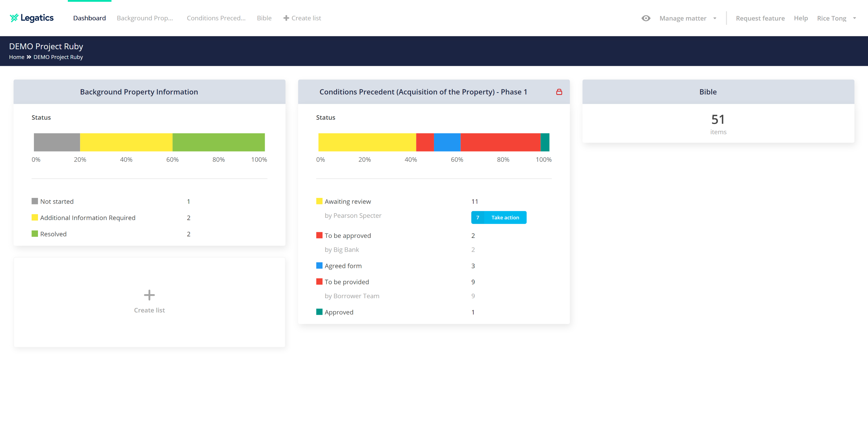Click the grey Not started legend square

[35, 201]
